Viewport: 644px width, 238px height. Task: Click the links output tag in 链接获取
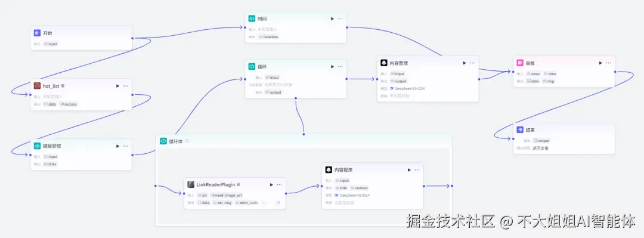tap(50, 164)
